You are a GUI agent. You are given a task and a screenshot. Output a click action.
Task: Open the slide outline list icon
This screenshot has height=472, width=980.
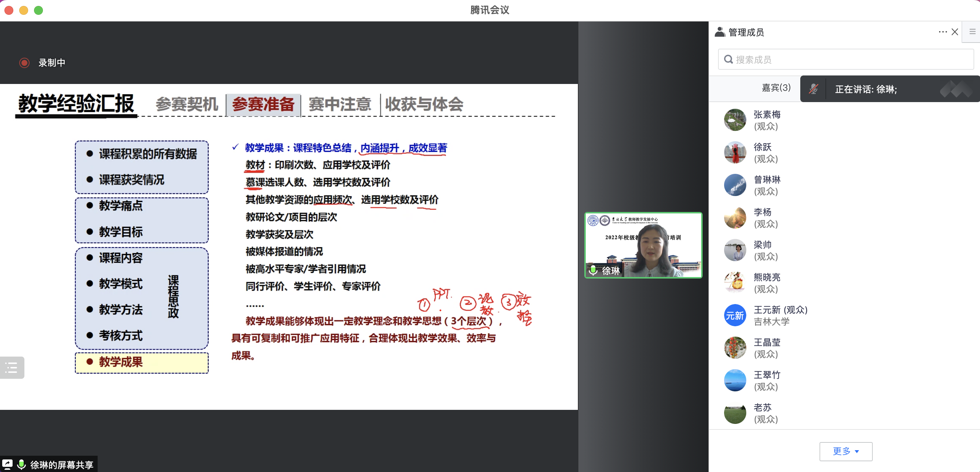click(x=12, y=367)
